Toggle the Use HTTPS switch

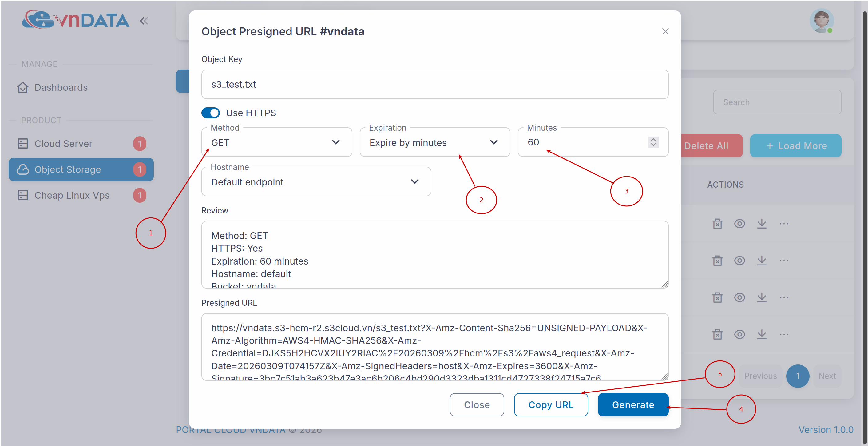(x=211, y=113)
